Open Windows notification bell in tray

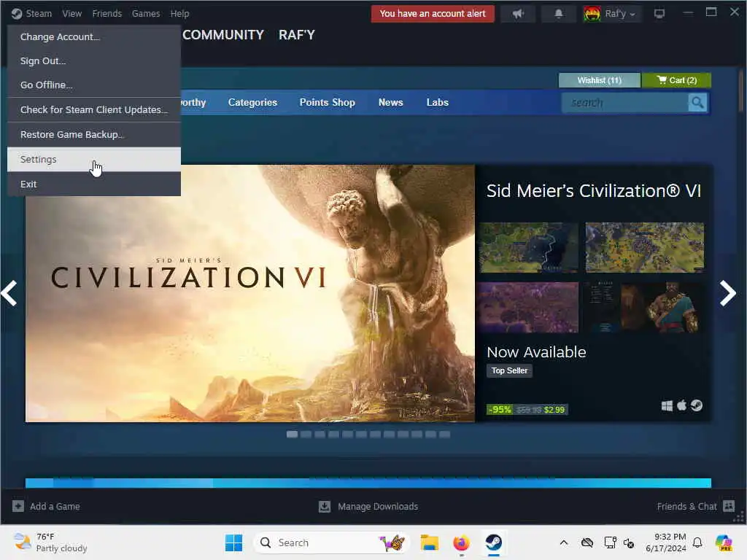[x=697, y=542]
